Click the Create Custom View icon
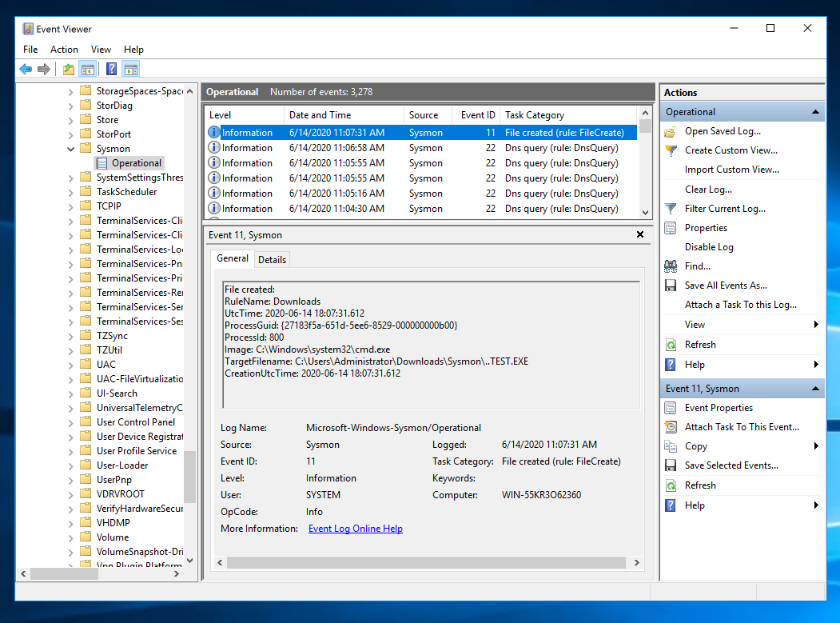840x623 pixels. 671,150
